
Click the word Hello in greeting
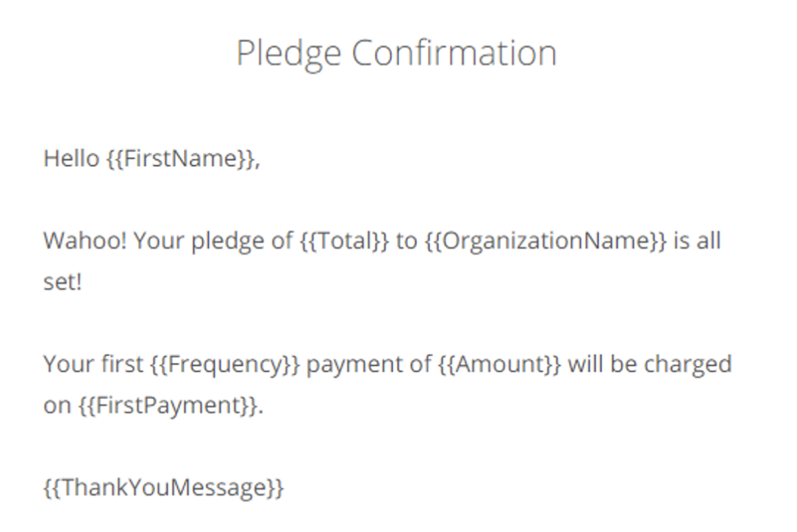pos(71,158)
